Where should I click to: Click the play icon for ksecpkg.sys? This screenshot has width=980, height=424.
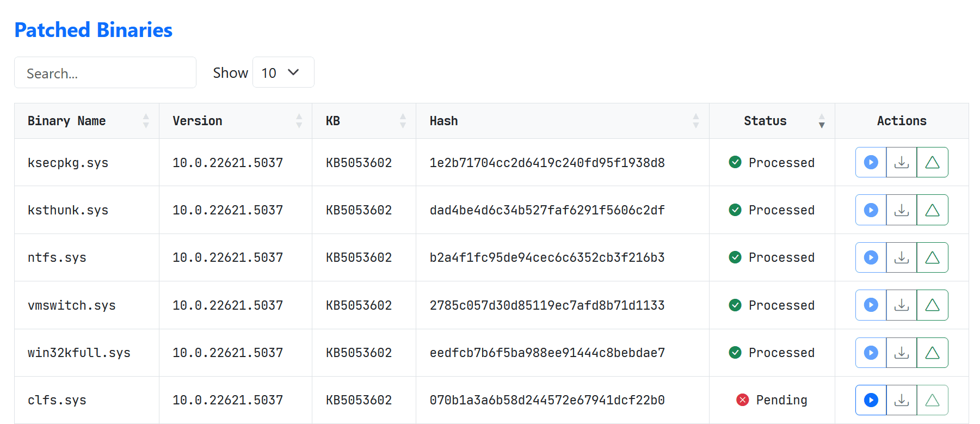pyautogui.click(x=871, y=162)
